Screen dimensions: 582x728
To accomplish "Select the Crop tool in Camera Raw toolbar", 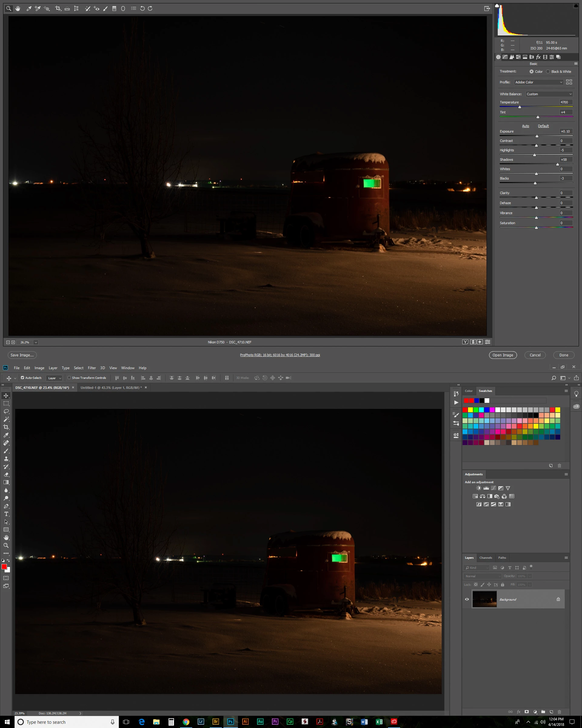I will tap(58, 8).
